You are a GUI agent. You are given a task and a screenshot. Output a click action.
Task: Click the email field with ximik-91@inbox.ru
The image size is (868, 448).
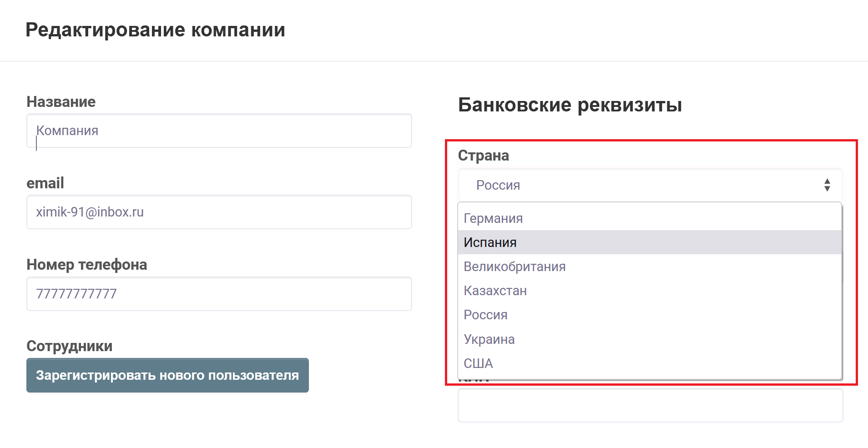[219, 212]
